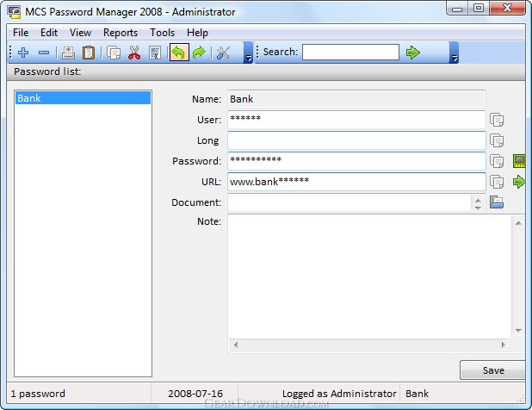Click the form delete toolbar icon

pyautogui.click(x=155, y=53)
